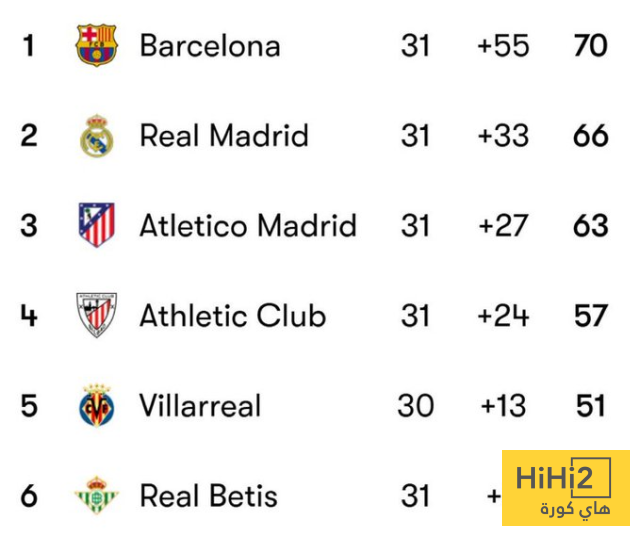Click the Barcelona club crest
This screenshot has width=640, height=537.
(x=96, y=46)
